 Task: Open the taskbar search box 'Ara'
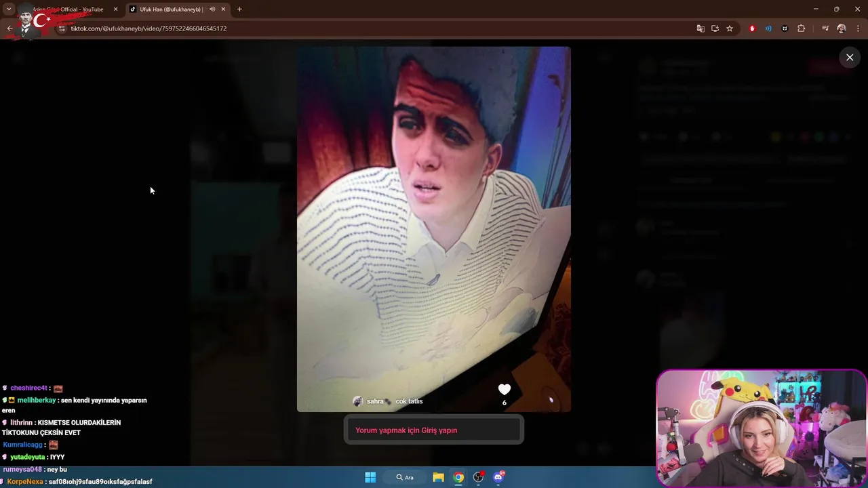[406, 477]
